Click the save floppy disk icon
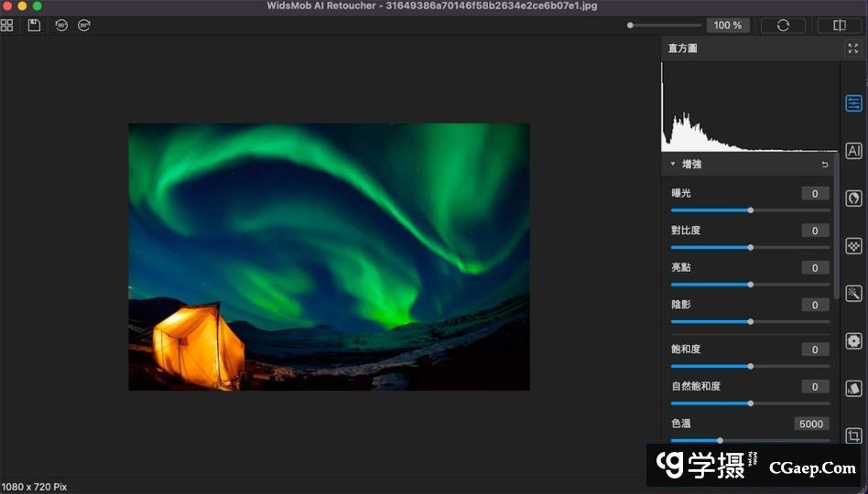Viewport: 868px width, 494px height. [x=34, y=26]
